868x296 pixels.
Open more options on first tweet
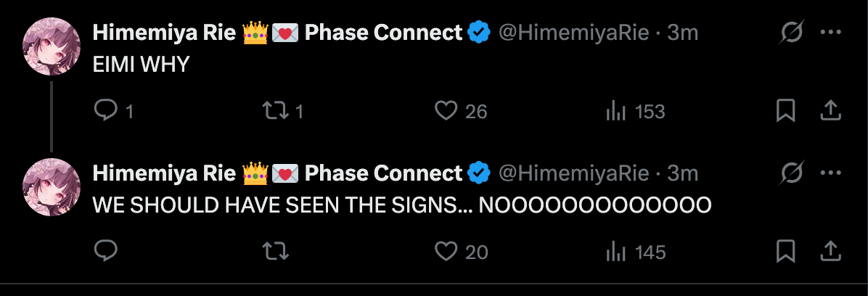click(830, 33)
